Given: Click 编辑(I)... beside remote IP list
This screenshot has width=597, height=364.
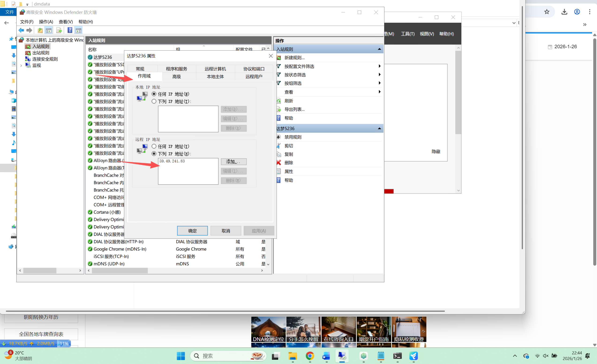Looking at the screenshot, I should pyautogui.click(x=234, y=171).
